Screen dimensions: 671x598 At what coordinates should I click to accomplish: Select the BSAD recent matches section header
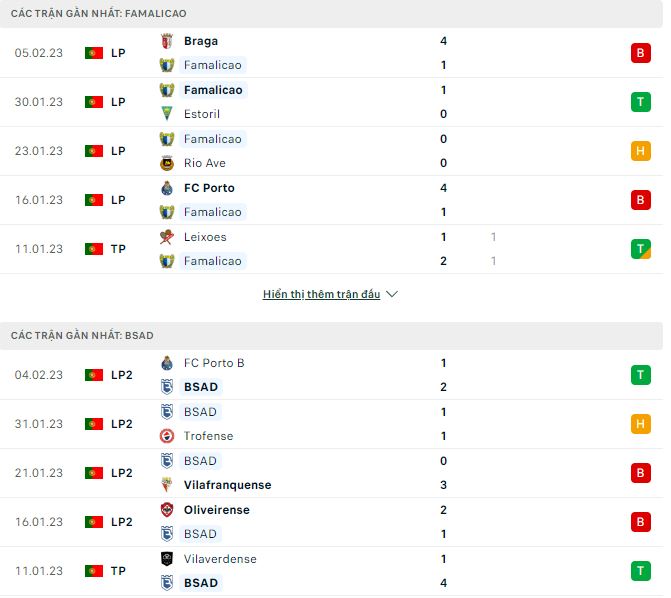point(82,335)
